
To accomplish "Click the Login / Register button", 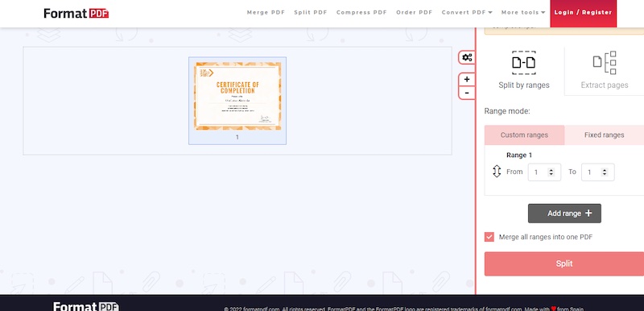I will coord(583,13).
